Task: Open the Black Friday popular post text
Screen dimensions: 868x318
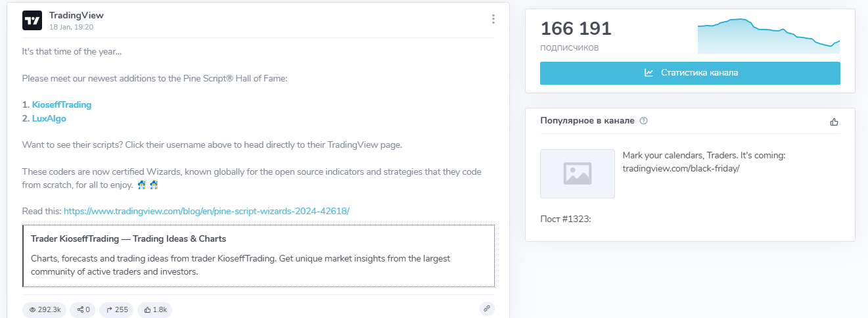Action: (x=704, y=162)
